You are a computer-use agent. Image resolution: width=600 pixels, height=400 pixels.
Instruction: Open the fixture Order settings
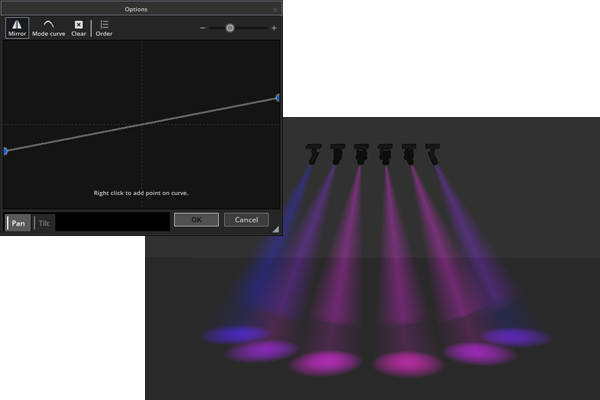pyautogui.click(x=104, y=28)
